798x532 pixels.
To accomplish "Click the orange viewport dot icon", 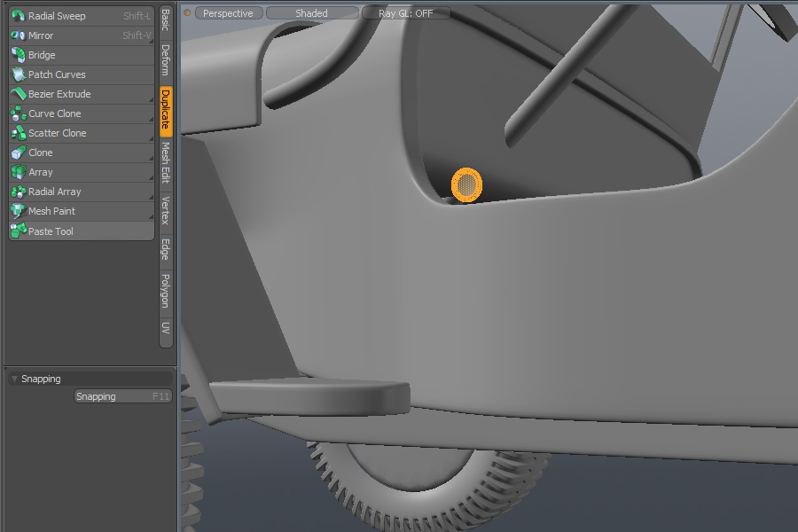I will tap(187, 12).
